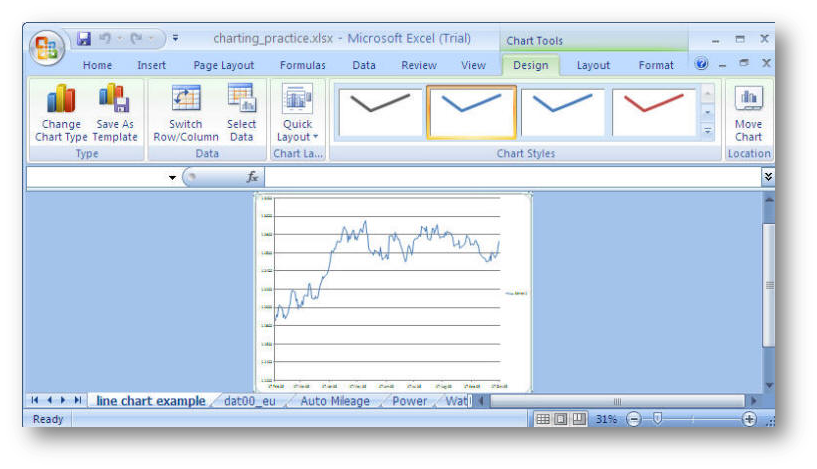
Task: Toggle Page Break Preview view button
Action: [x=577, y=420]
